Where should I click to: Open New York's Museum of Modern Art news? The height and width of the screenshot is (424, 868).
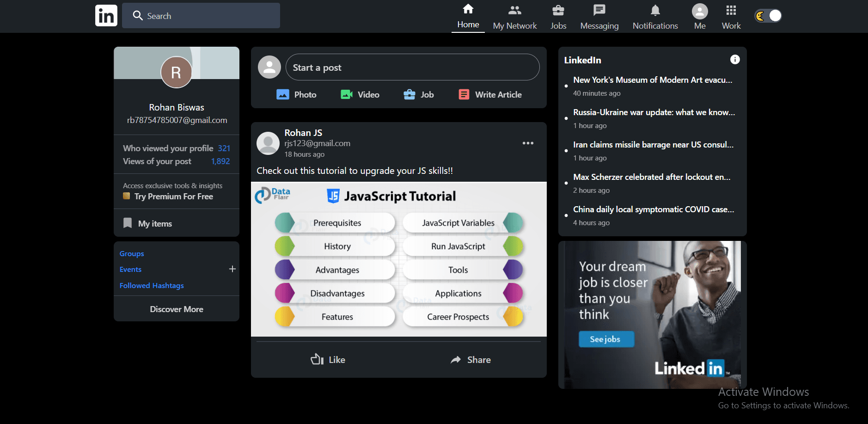[653, 80]
